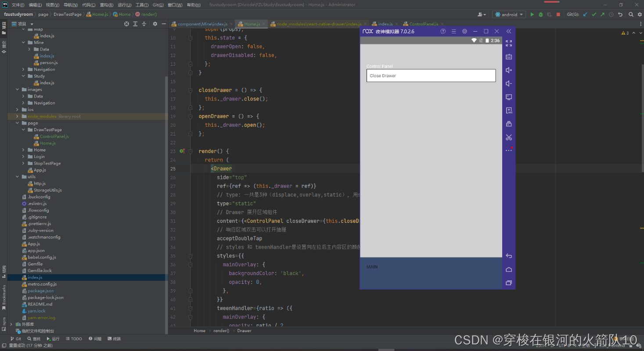This screenshot has height=351, width=644.
Task: Expand the node_modules folder
Action: click(17, 116)
